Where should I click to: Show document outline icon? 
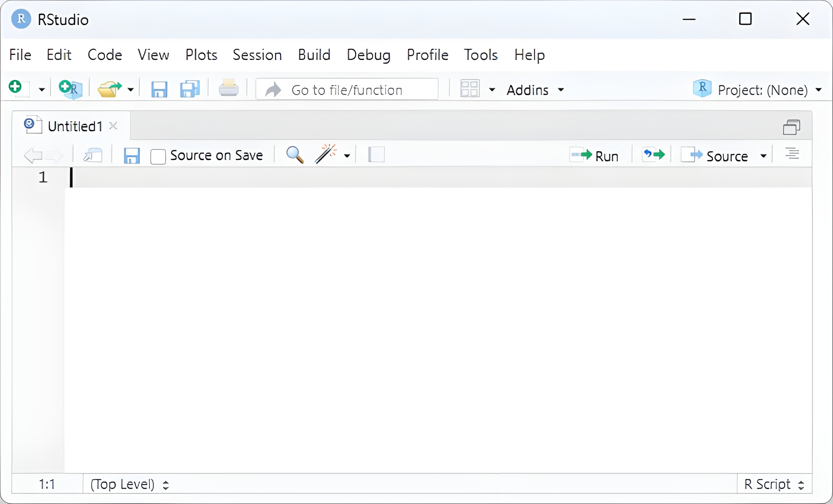pos(792,154)
